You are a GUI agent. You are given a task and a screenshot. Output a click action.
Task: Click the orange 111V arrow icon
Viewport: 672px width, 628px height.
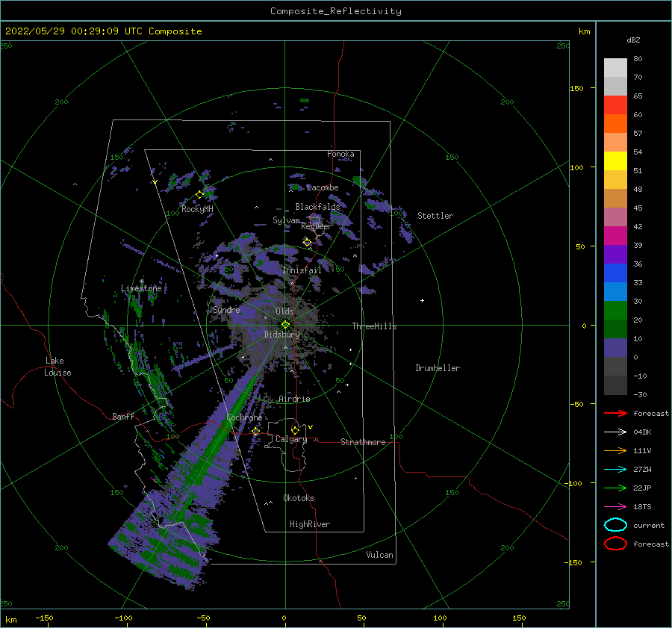(x=615, y=450)
